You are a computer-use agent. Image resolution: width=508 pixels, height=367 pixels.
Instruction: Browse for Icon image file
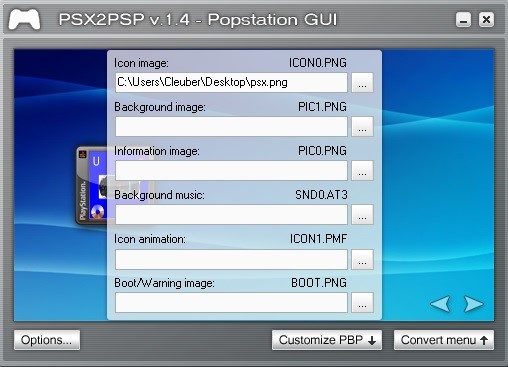pyautogui.click(x=362, y=82)
